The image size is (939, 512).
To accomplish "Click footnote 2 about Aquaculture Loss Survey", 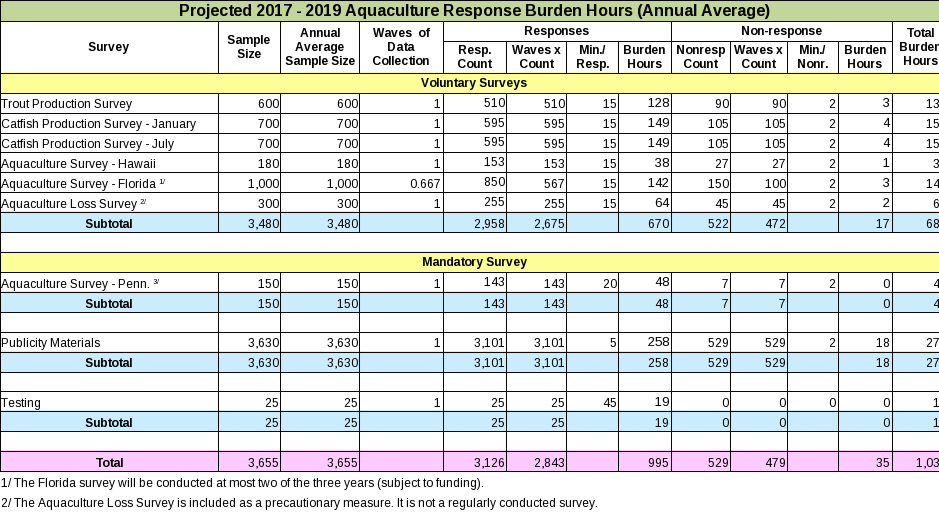I will [299, 503].
